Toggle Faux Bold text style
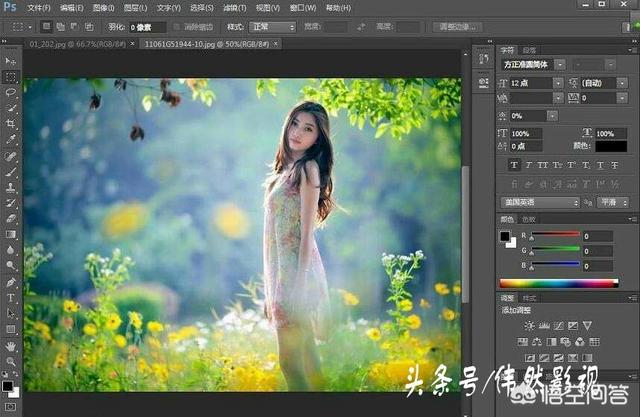This screenshot has height=417, width=640. click(x=514, y=165)
